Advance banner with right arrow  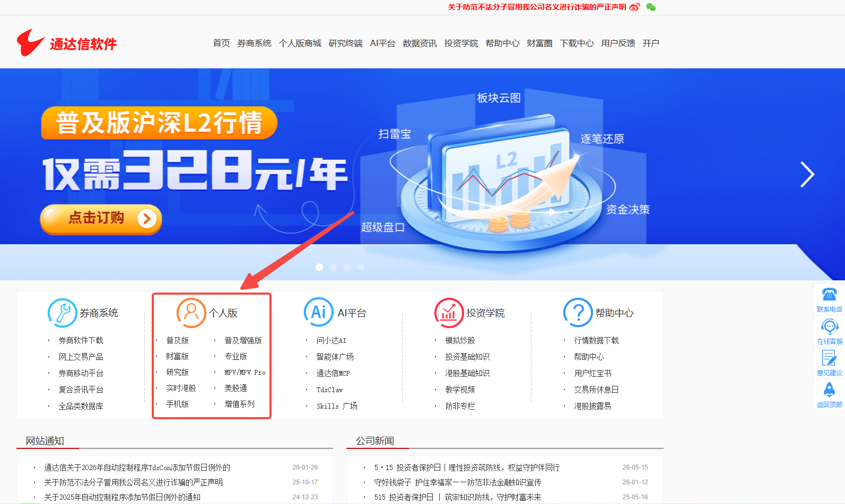[807, 174]
